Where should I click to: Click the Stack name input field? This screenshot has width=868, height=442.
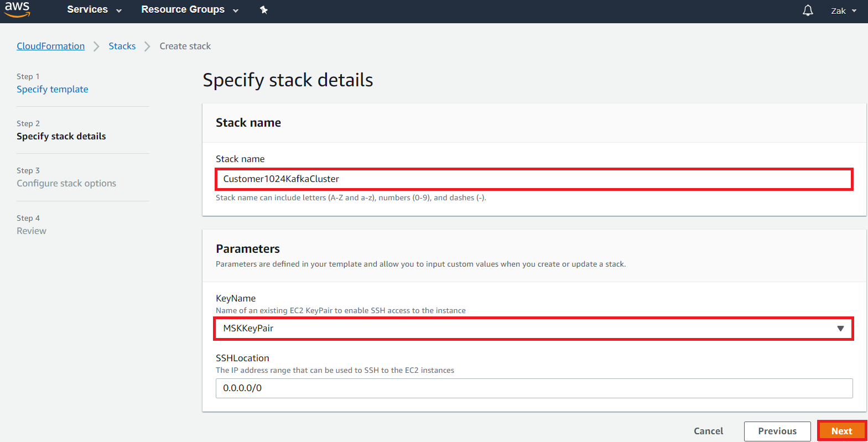534,179
